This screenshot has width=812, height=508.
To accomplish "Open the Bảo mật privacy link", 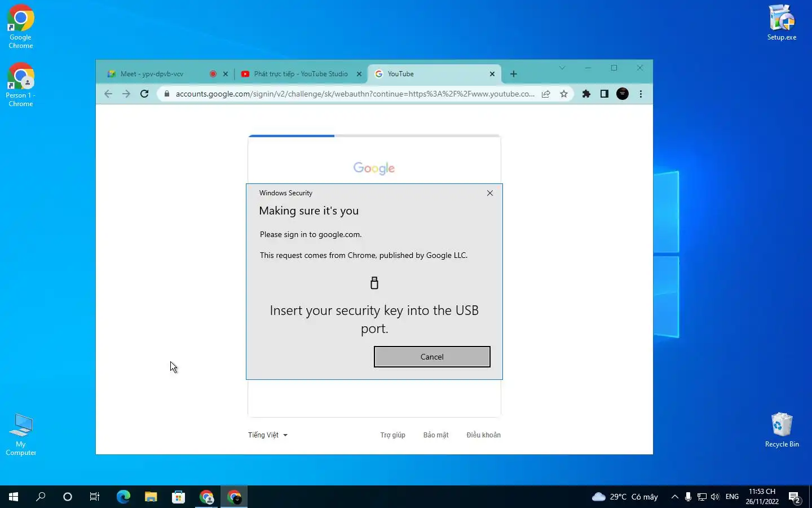I will tap(436, 435).
